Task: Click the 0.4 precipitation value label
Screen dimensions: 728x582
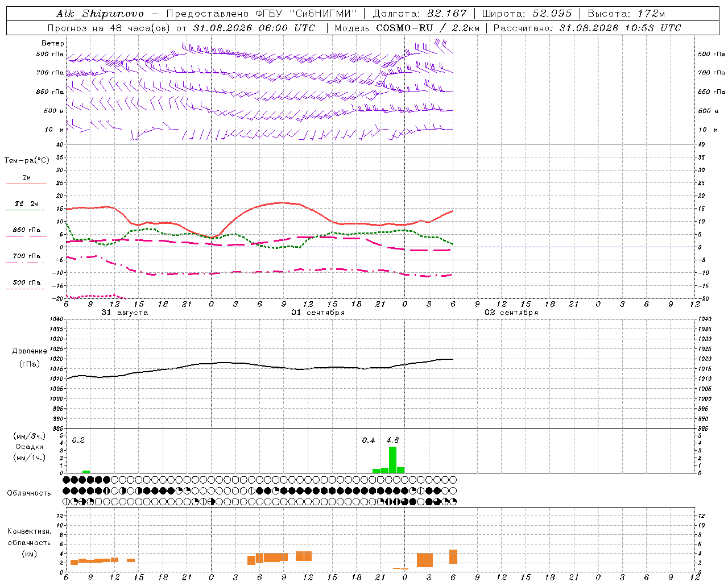Action: click(369, 440)
